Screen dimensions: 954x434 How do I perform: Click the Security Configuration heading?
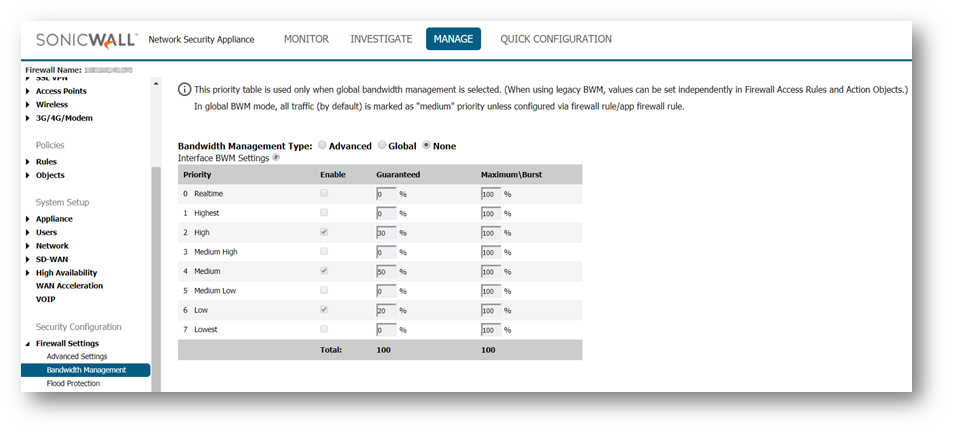(x=78, y=327)
